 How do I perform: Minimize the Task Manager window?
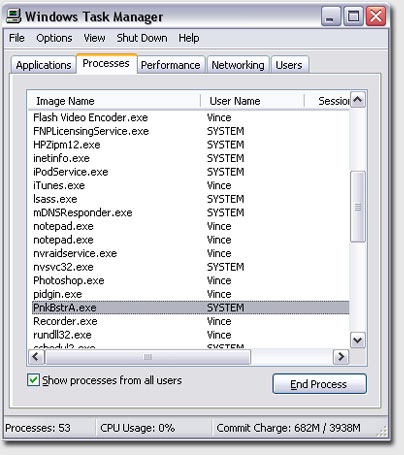330,16
